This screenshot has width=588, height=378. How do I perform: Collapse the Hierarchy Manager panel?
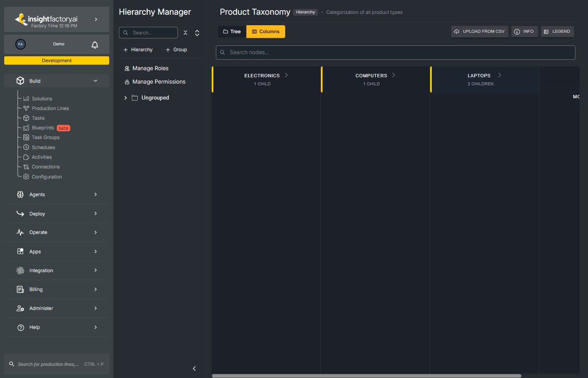click(x=194, y=368)
